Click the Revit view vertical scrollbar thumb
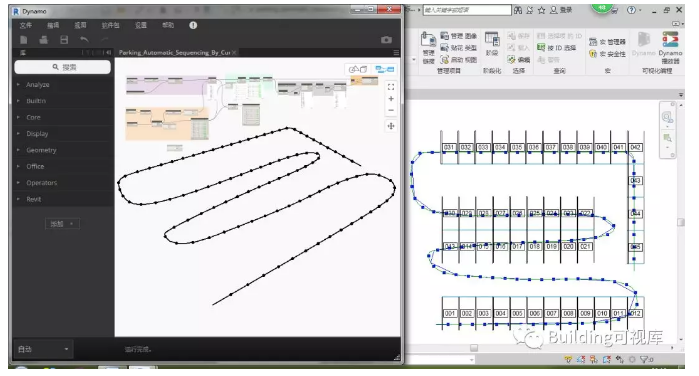 [x=681, y=222]
